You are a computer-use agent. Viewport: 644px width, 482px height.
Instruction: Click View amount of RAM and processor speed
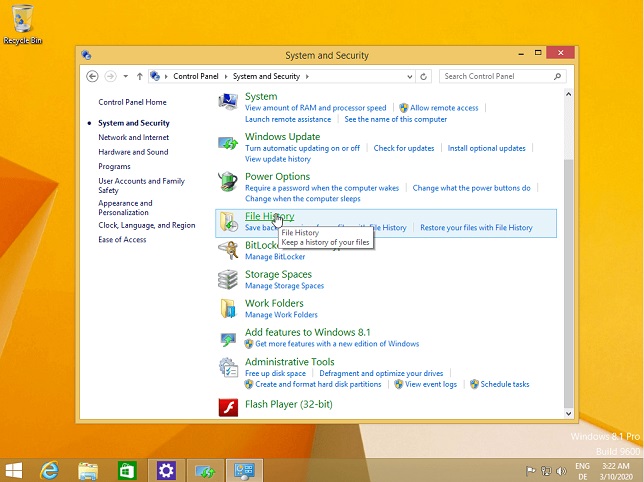click(315, 108)
